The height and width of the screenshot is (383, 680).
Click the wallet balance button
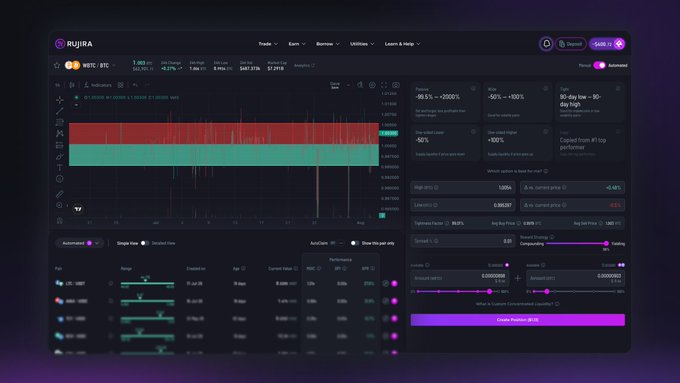pos(607,44)
